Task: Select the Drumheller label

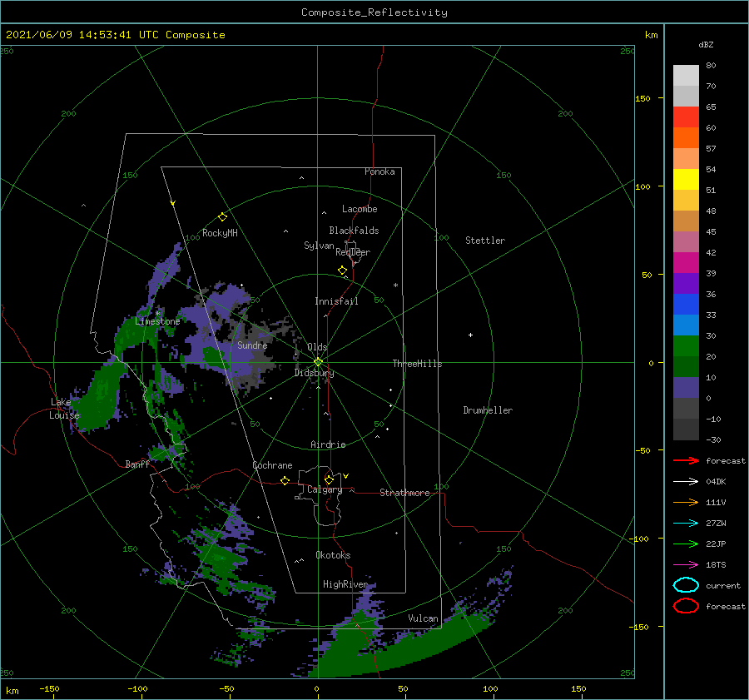Action: [488, 410]
